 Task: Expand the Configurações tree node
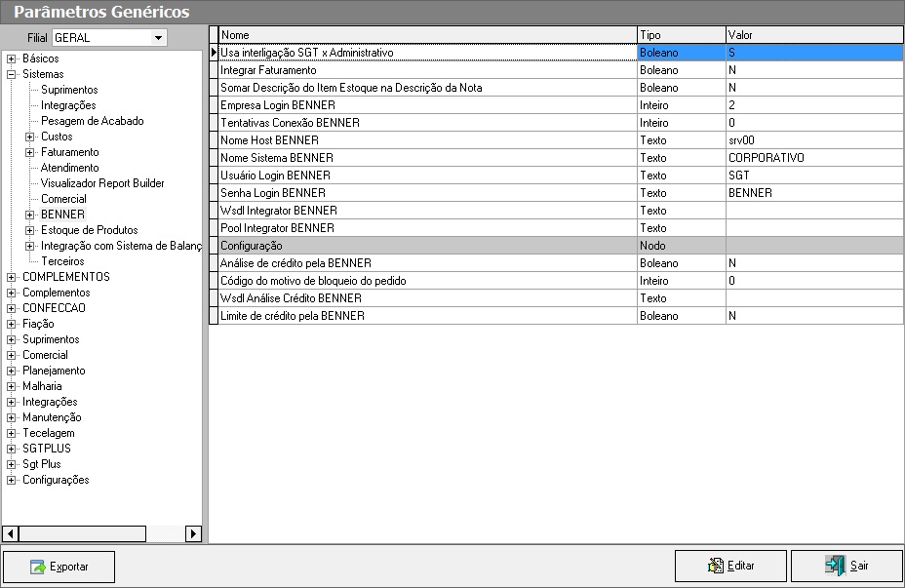point(12,480)
